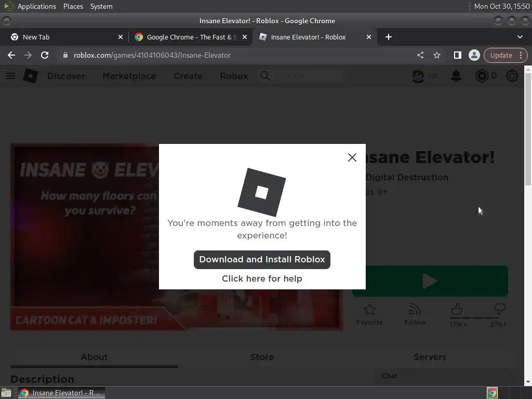Reload the Roblox page
Image resolution: width=532 pixels, height=399 pixels.
point(45,55)
